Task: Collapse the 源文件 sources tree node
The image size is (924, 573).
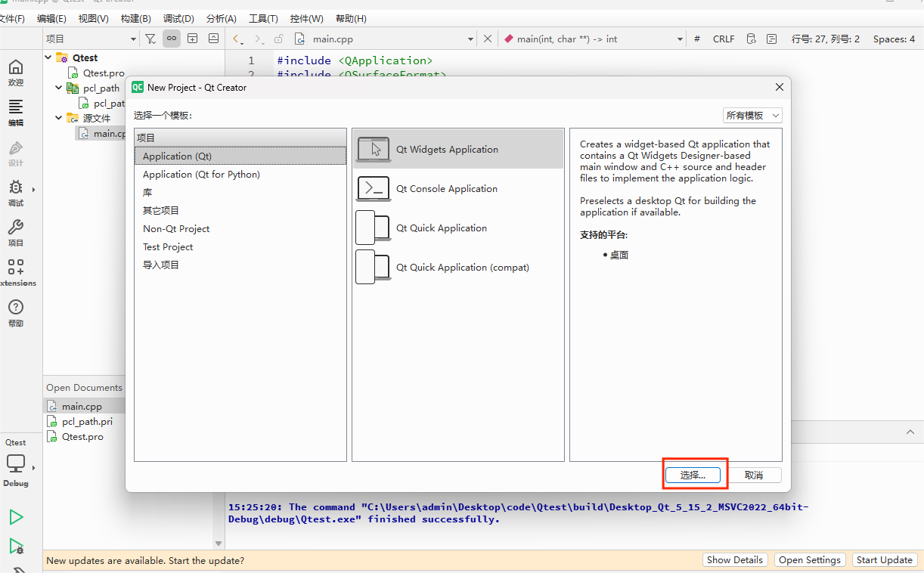Action: click(60, 118)
